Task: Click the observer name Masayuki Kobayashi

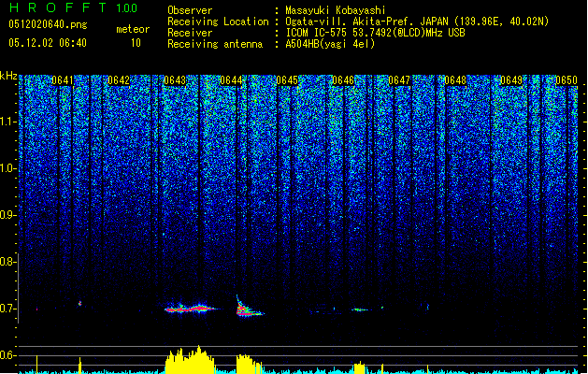Action: (336, 10)
